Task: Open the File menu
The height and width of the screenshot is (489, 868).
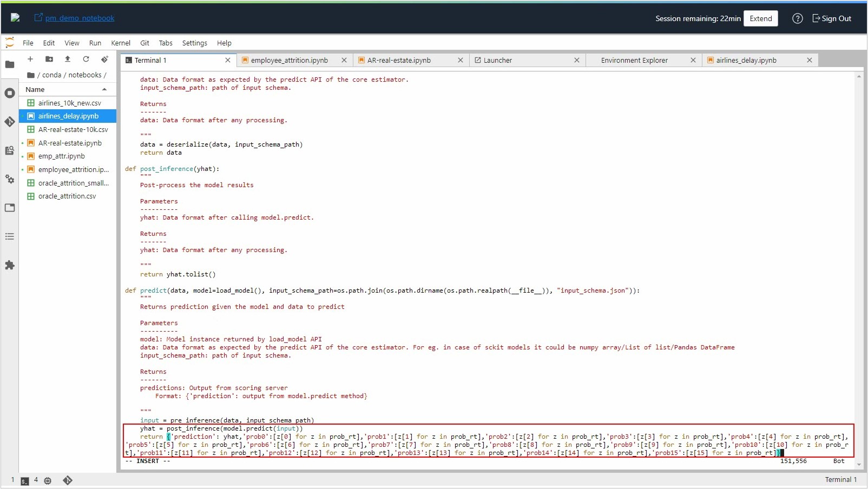Action: click(x=28, y=43)
